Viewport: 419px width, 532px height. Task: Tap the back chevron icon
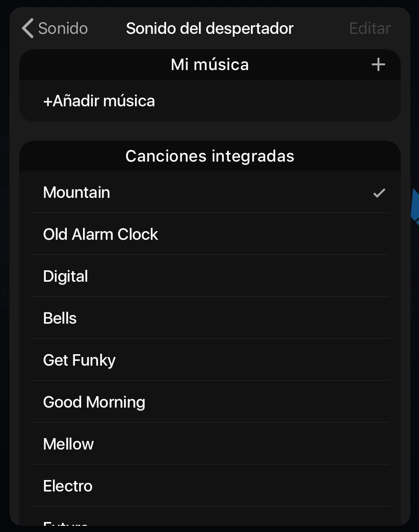pos(28,29)
